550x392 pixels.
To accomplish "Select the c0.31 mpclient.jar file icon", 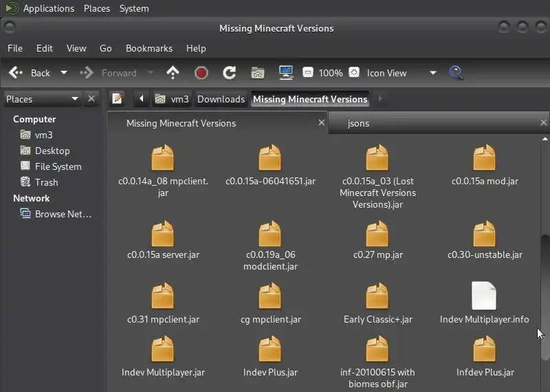I will pyautogui.click(x=162, y=296).
